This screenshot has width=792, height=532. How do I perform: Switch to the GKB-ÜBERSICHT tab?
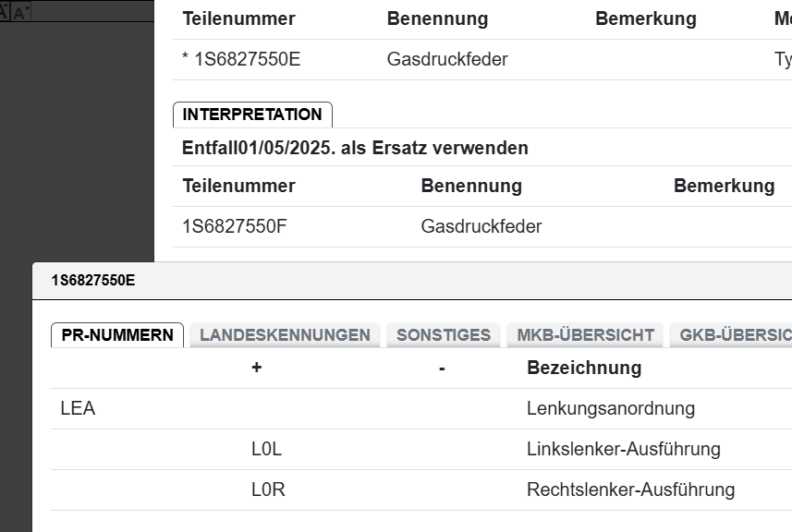coord(735,335)
